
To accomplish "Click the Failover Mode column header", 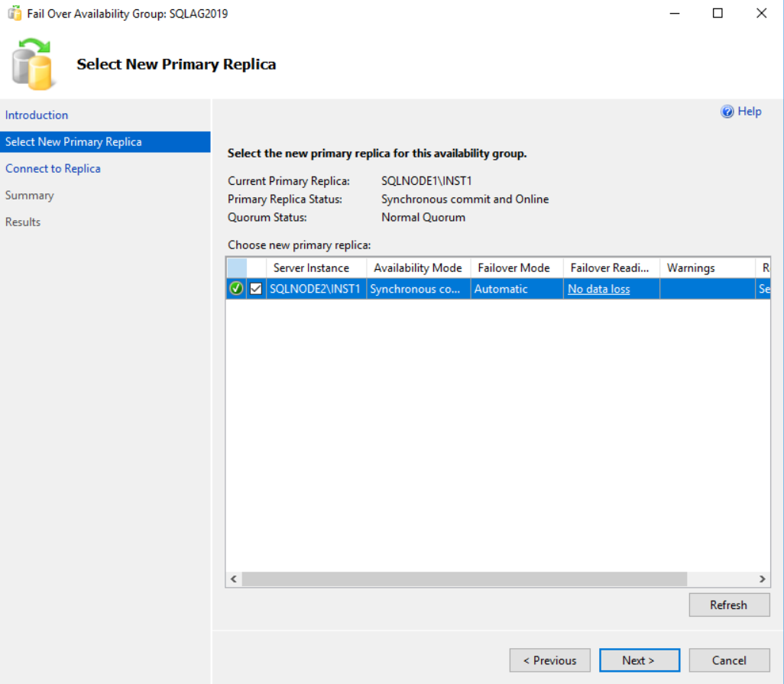I will click(x=516, y=267).
